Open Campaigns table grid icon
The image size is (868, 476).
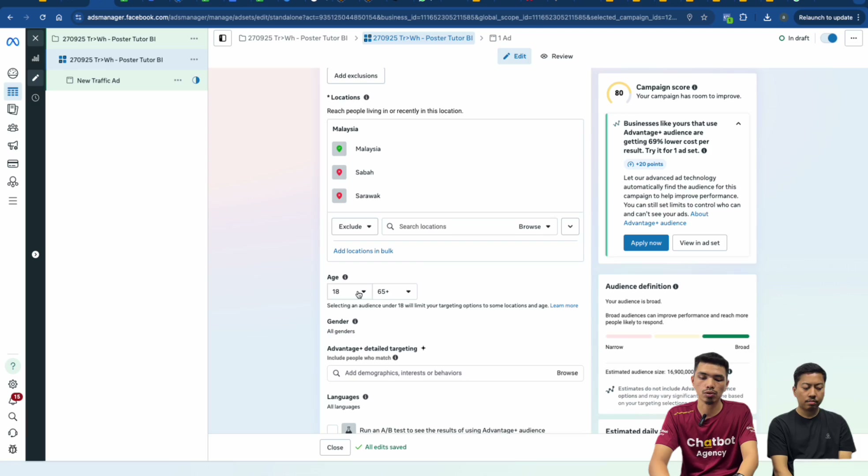(13, 92)
